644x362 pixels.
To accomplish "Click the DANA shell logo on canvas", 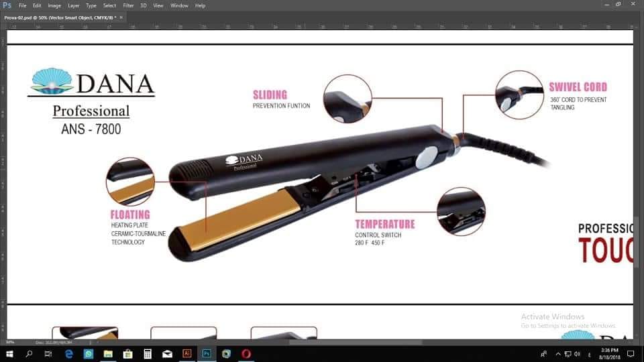I will (52, 81).
